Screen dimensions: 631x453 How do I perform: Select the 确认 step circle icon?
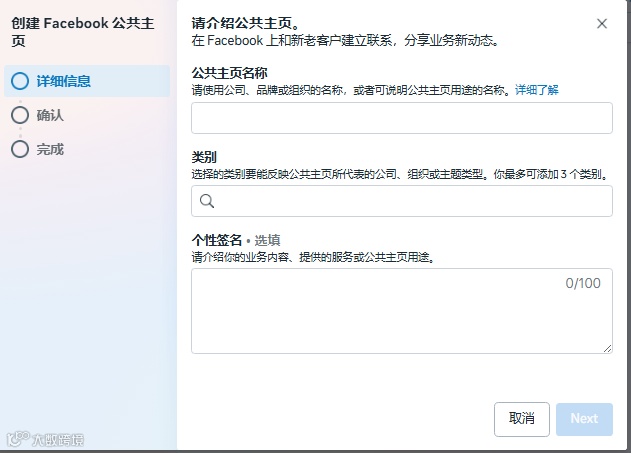pos(20,115)
